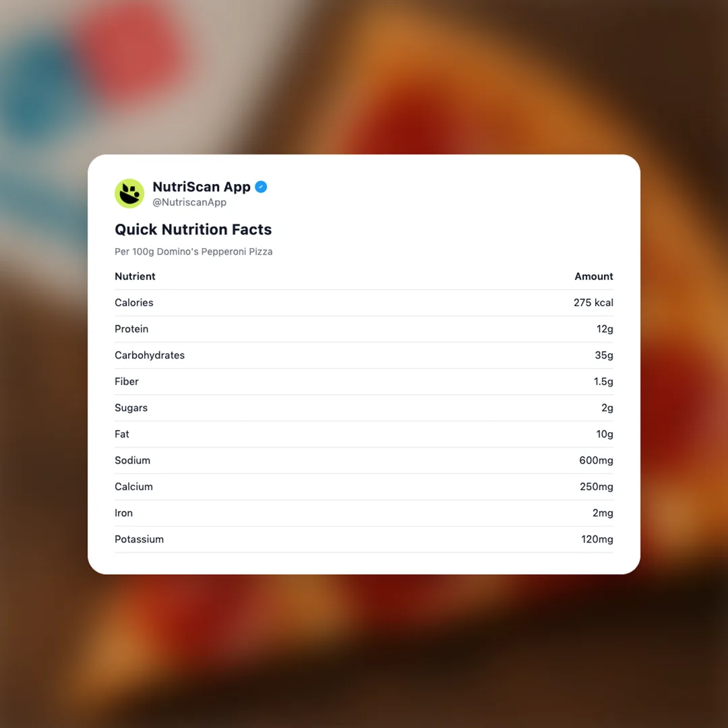This screenshot has height=728, width=728.
Task: Select the Sugars row label
Action: 131,408
